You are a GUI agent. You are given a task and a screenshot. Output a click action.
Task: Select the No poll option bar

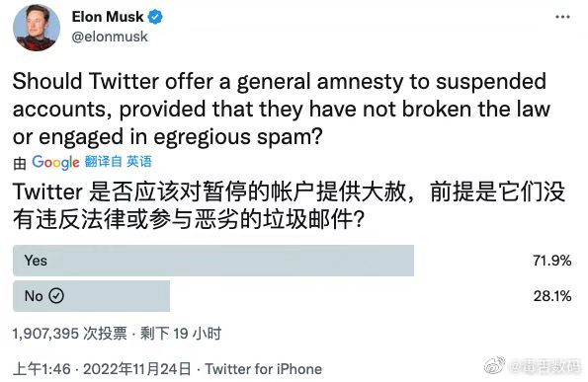(x=92, y=296)
